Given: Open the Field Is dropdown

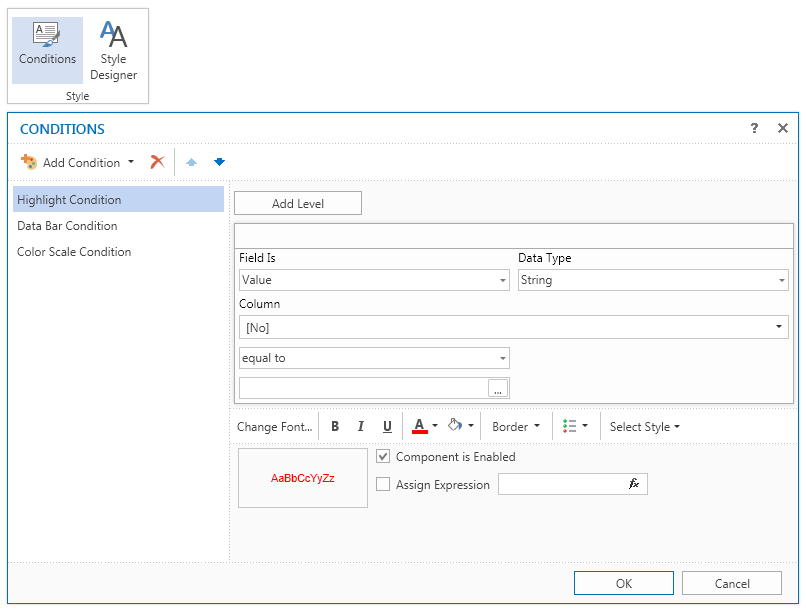Looking at the screenshot, I should (374, 280).
